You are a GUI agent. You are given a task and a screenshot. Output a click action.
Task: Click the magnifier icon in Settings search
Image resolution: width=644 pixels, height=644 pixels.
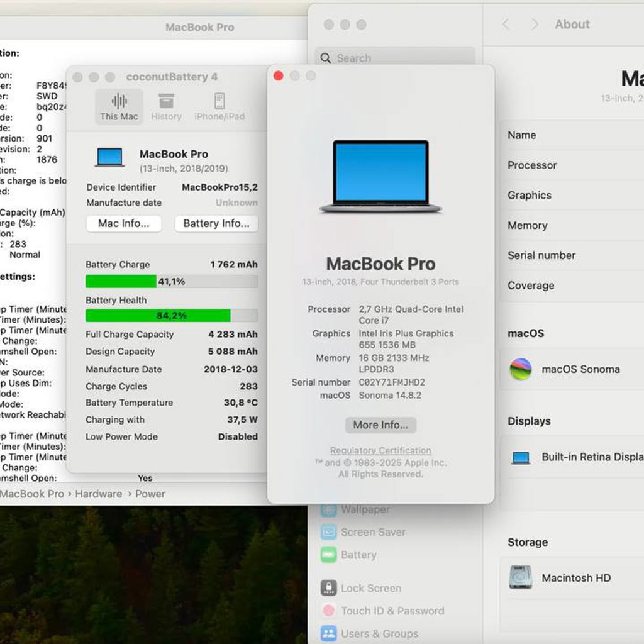[x=326, y=58]
